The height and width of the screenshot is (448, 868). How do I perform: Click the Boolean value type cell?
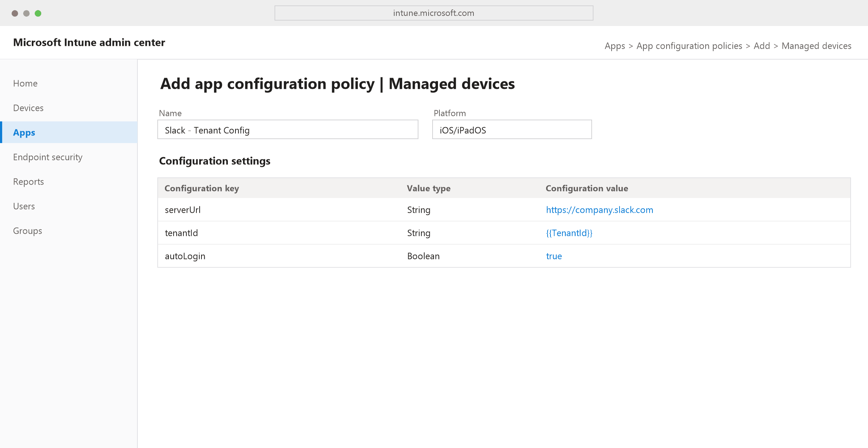424,256
